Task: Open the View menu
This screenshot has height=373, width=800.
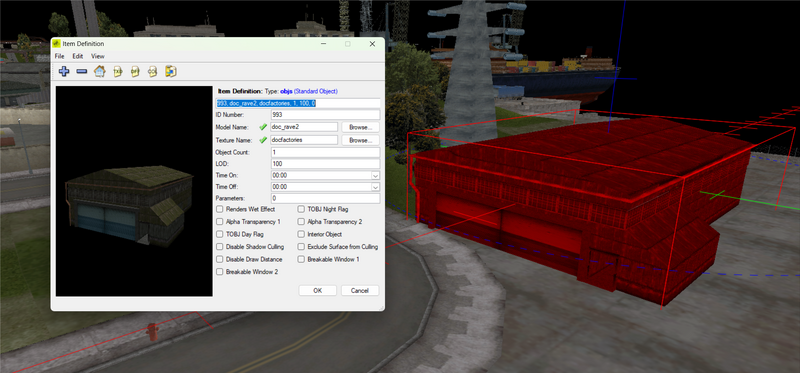Action: point(98,56)
